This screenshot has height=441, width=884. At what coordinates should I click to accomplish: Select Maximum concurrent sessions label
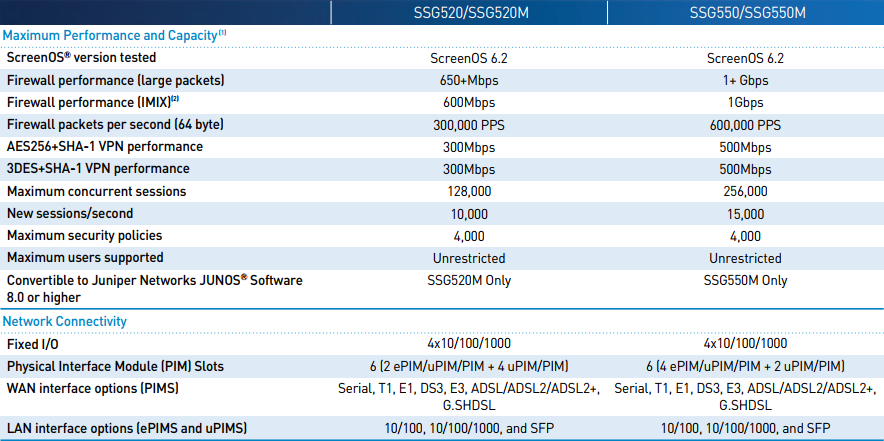(96, 191)
